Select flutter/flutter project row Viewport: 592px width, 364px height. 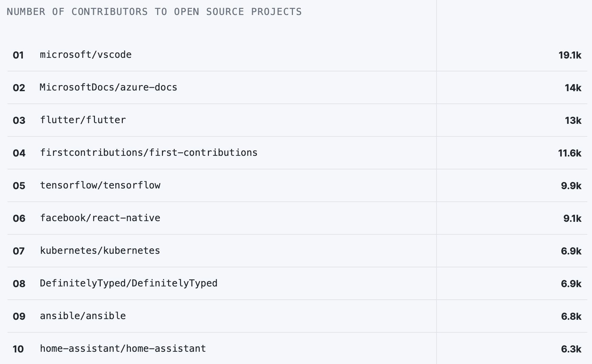(x=83, y=120)
